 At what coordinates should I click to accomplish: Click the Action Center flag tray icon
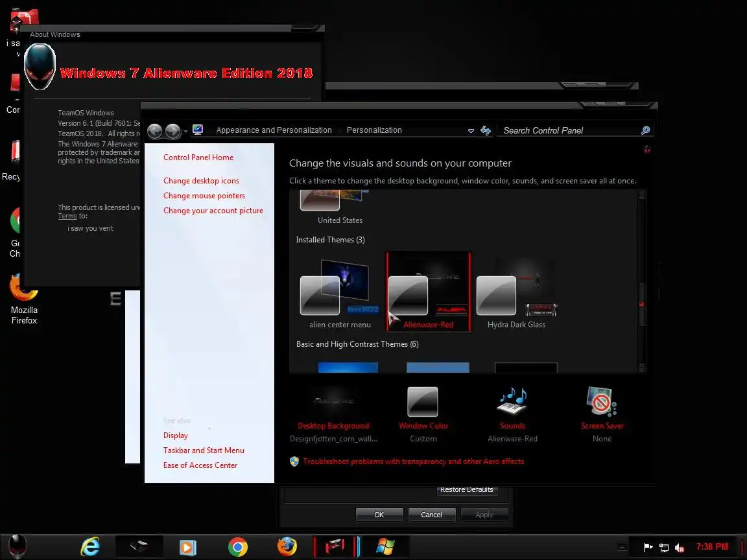pyautogui.click(x=648, y=548)
